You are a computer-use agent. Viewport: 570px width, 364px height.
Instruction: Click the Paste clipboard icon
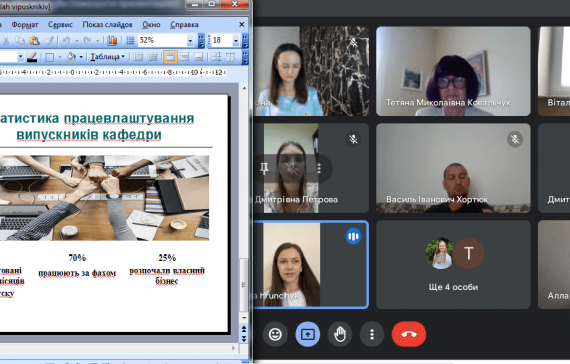pyautogui.click(x=34, y=40)
